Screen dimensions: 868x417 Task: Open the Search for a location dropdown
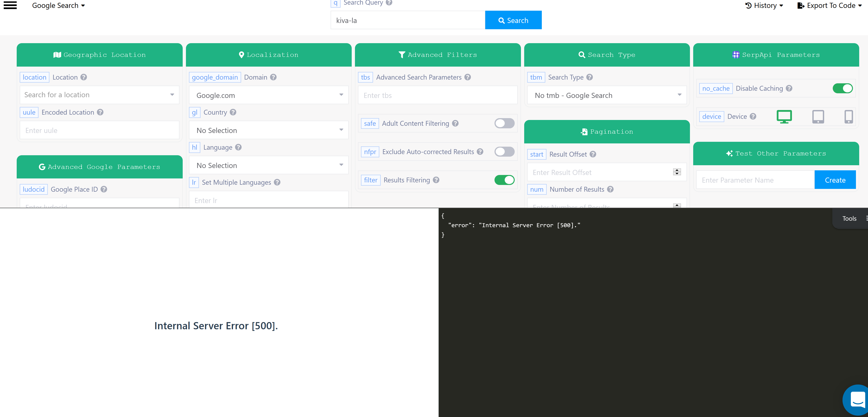click(99, 95)
